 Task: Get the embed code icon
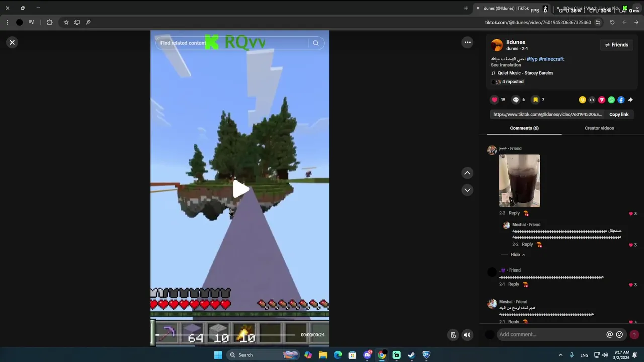[x=592, y=100]
